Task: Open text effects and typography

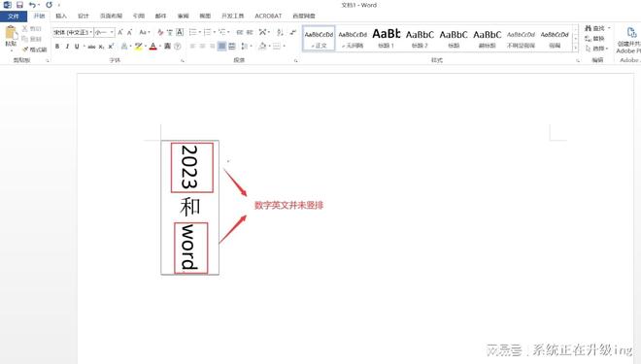Action: [x=124, y=47]
